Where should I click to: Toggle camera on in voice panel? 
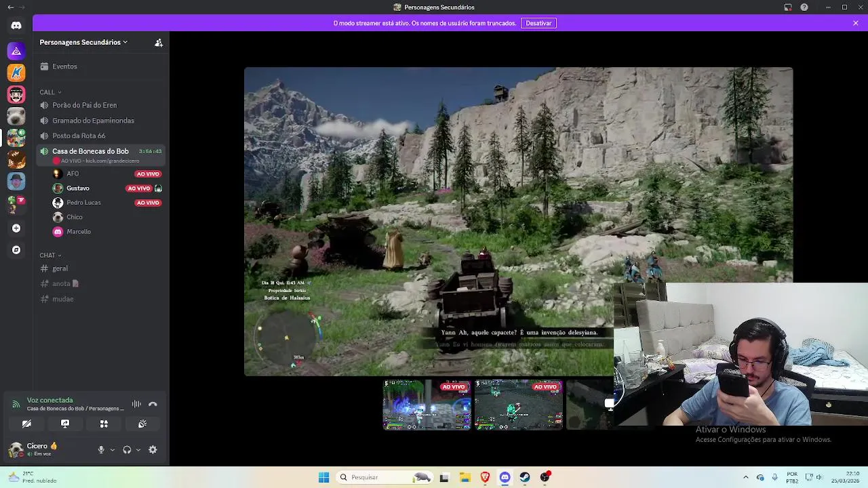26,424
